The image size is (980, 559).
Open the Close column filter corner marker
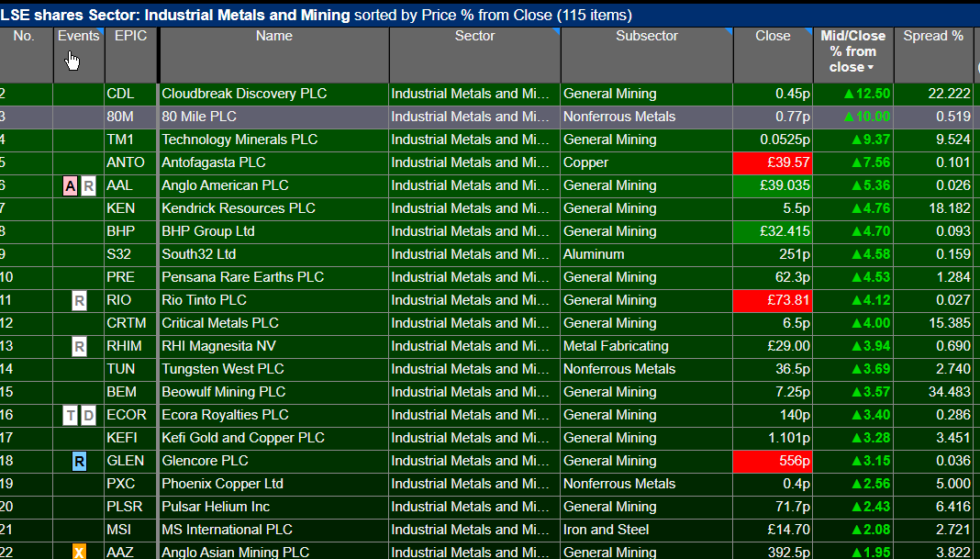(808, 30)
